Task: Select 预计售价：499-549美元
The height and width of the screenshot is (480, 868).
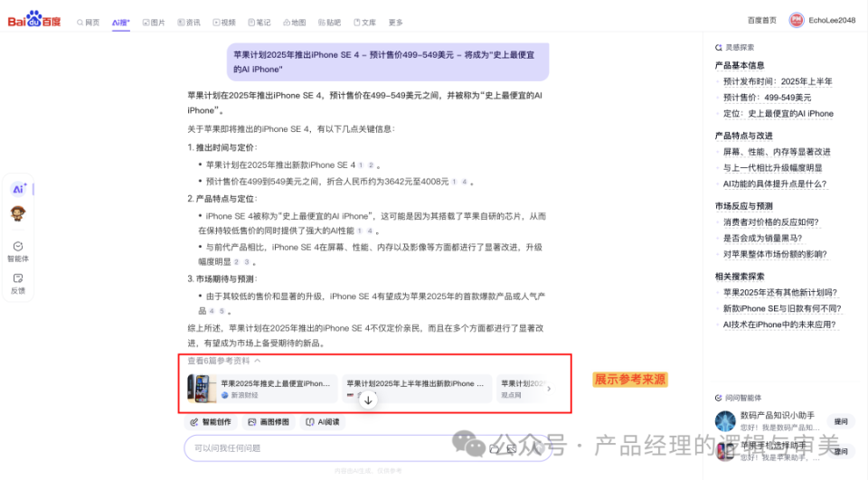Action: [767, 98]
